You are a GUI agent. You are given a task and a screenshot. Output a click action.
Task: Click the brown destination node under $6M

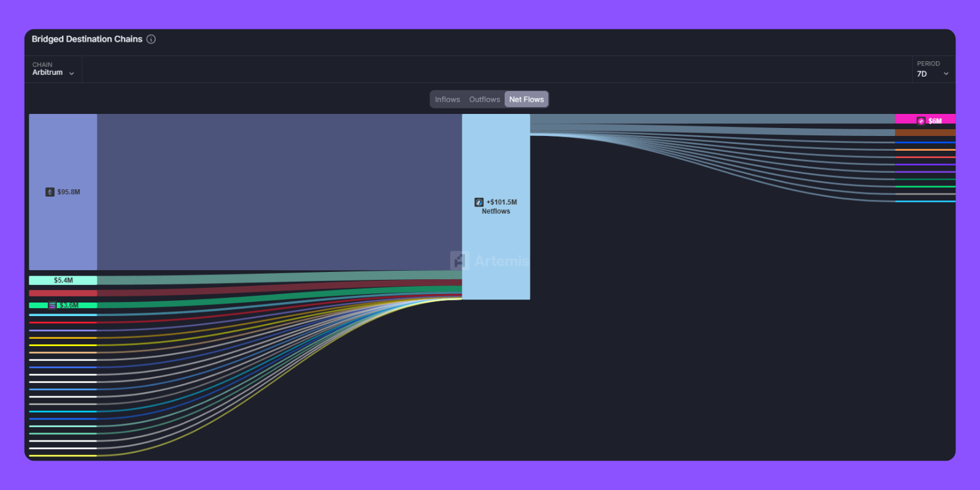(925, 132)
